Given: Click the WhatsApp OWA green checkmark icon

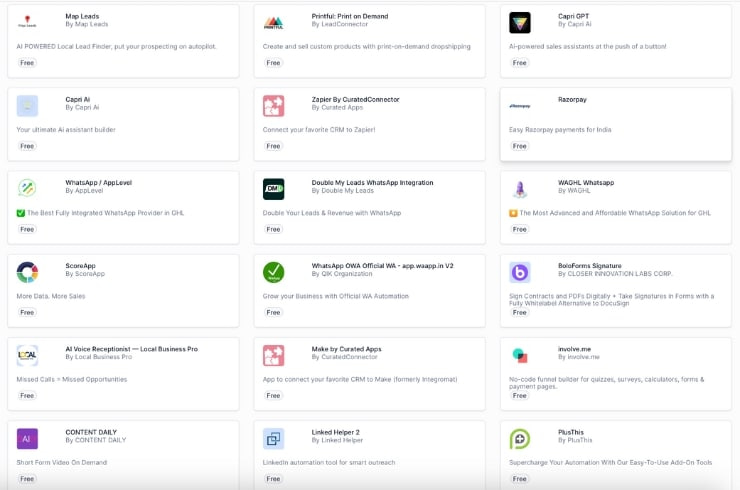Looking at the screenshot, I should (274, 272).
